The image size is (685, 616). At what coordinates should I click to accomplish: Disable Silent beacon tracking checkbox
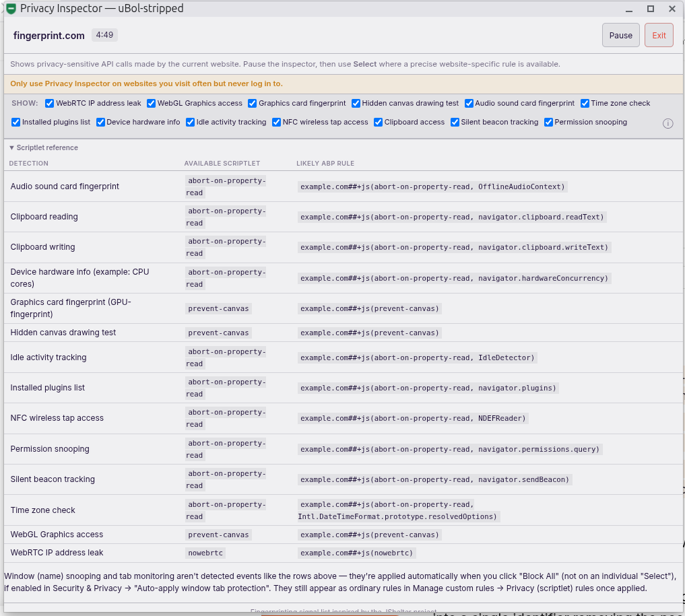(455, 123)
